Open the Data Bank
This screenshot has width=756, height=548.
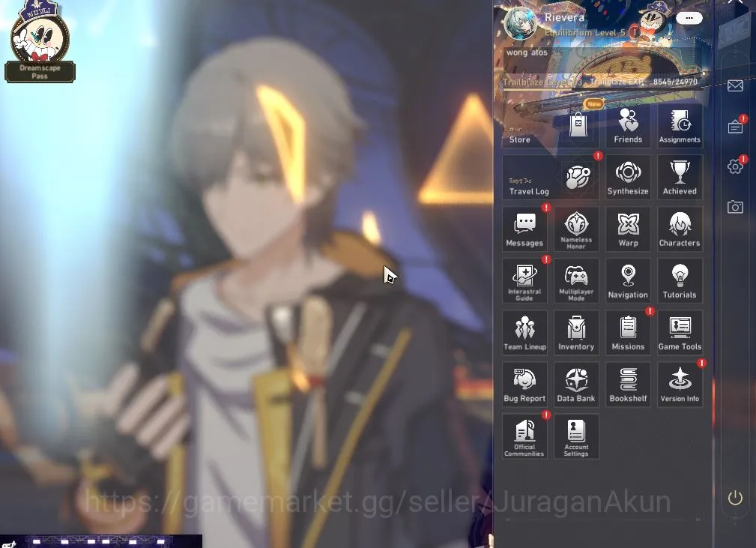tap(576, 385)
